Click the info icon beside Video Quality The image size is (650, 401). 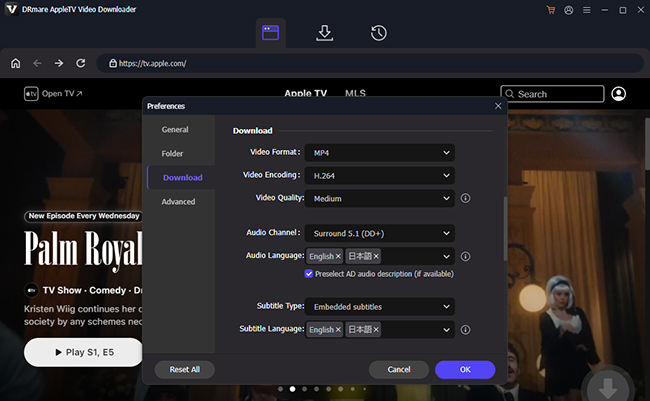(466, 199)
